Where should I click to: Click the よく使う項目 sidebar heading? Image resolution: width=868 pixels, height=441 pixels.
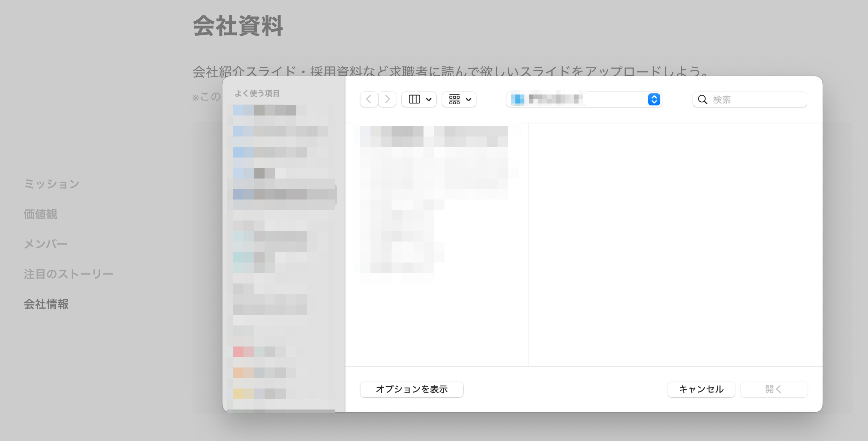(x=257, y=93)
